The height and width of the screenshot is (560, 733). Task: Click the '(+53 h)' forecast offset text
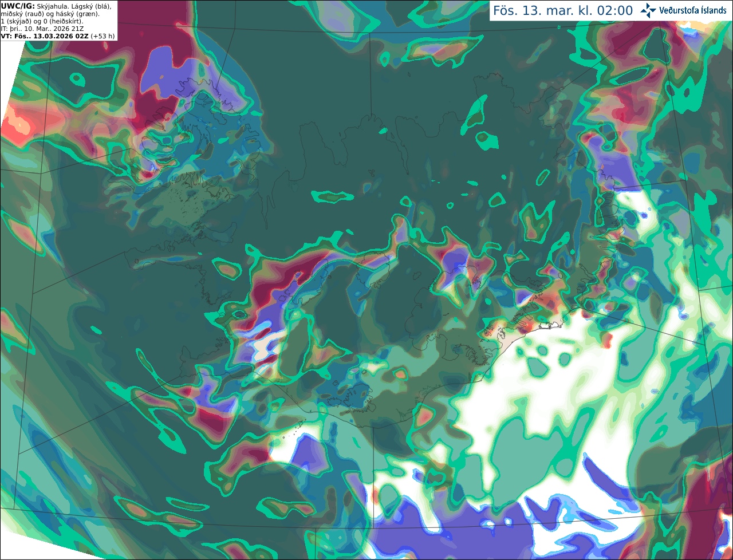(x=103, y=36)
